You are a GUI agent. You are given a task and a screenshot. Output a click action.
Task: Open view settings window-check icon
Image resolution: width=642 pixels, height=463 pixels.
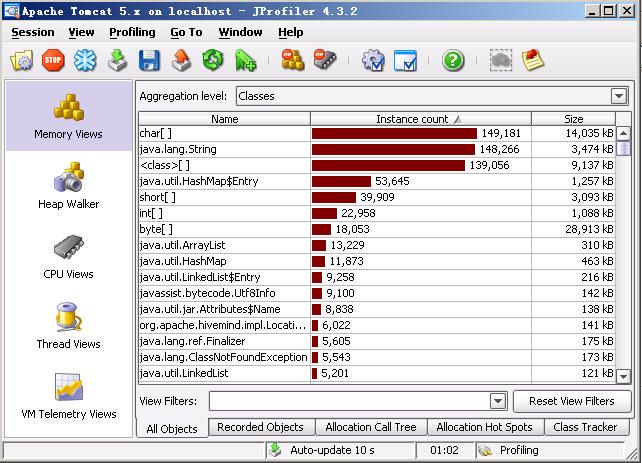coord(405,61)
